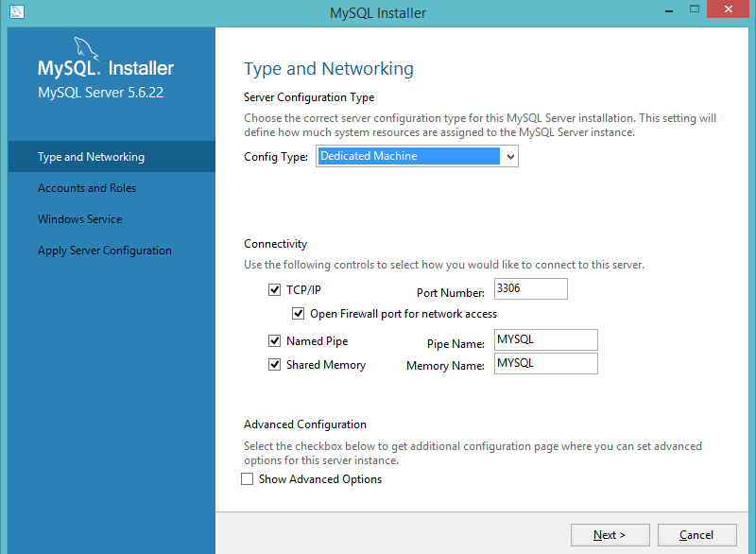The height and width of the screenshot is (554, 756).
Task: Click the 'MySQL Server 5.6.22' text
Action: point(101,93)
